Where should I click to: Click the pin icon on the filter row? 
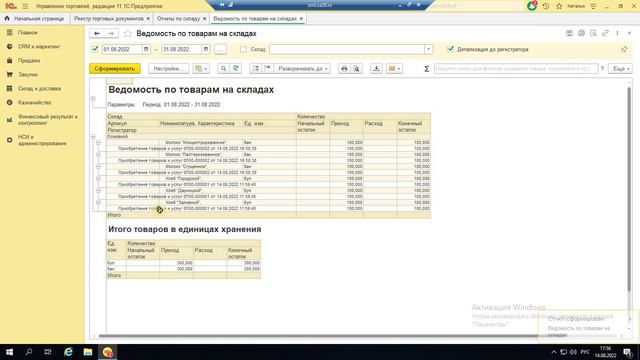pos(624,49)
